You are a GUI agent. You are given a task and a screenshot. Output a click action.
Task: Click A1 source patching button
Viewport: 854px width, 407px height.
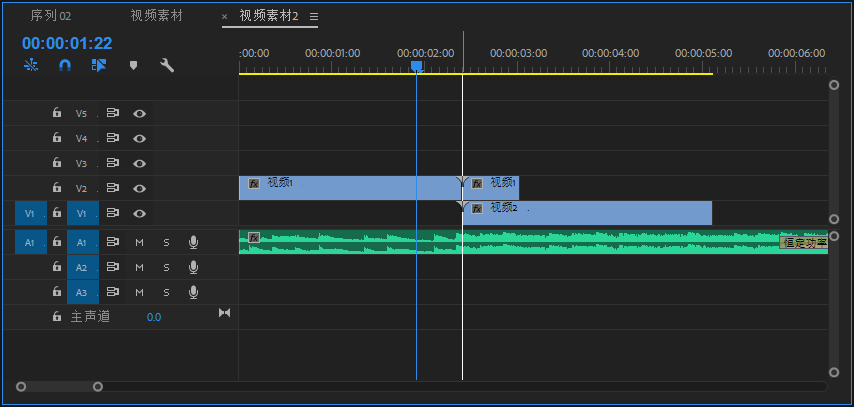(31, 242)
